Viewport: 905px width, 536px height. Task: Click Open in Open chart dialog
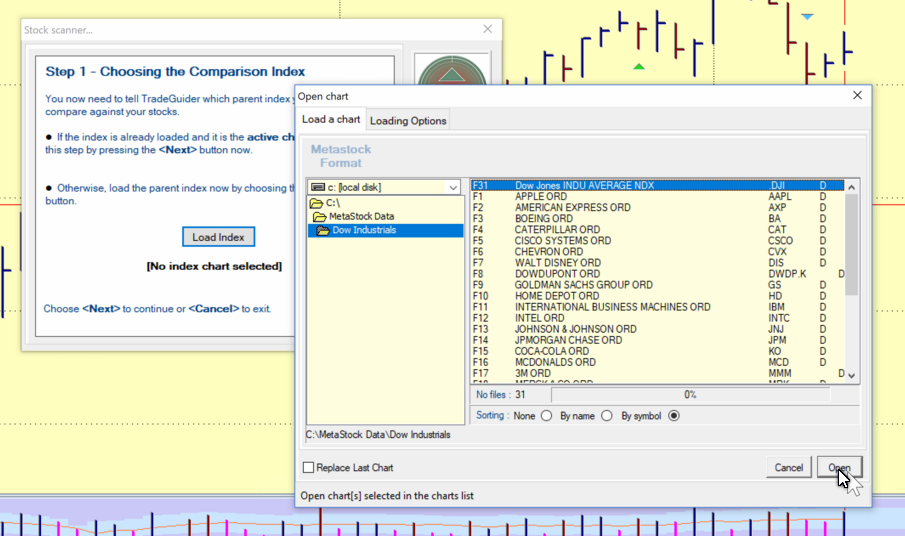(x=839, y=467)
